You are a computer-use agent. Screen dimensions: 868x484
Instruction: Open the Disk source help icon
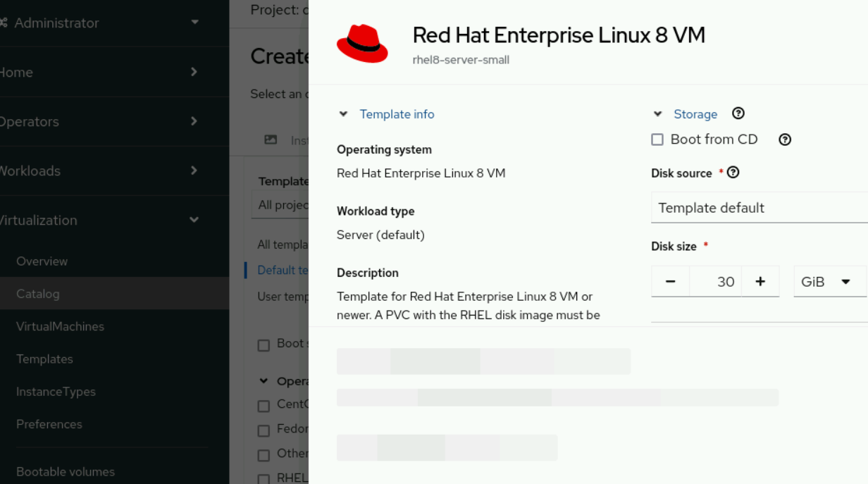click(733, 173)
